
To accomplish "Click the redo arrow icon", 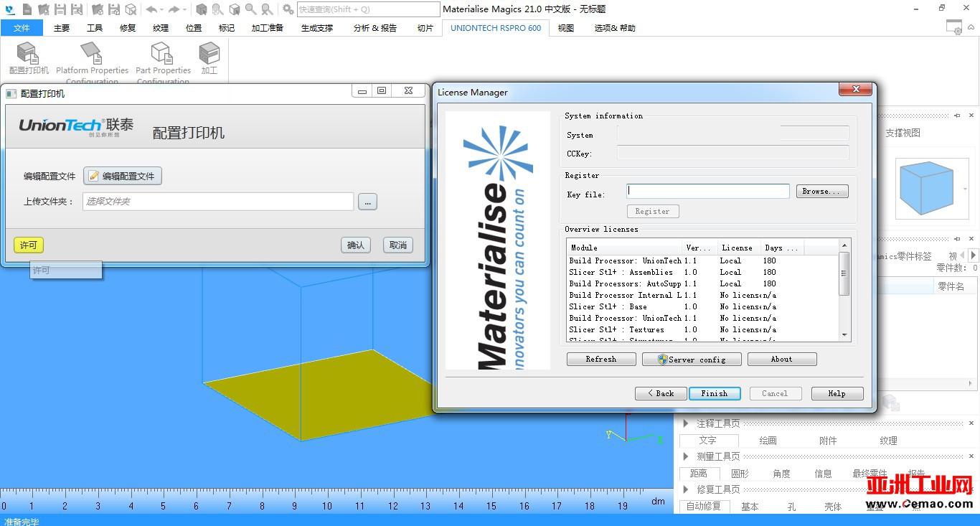I will point(174,9).
